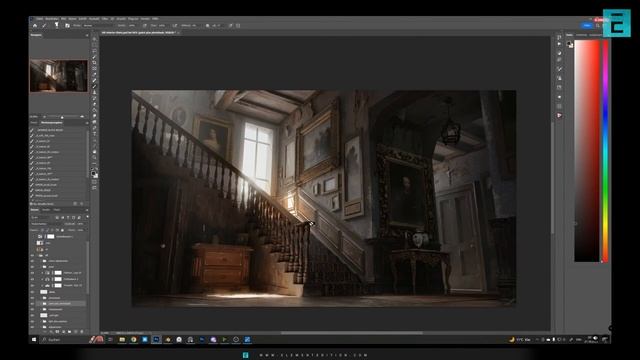Image resolution: width=640 pixels, height=360 pixels.
Task: Open the system tray clock
Action: pyautogui.click(x=591, y=339)
